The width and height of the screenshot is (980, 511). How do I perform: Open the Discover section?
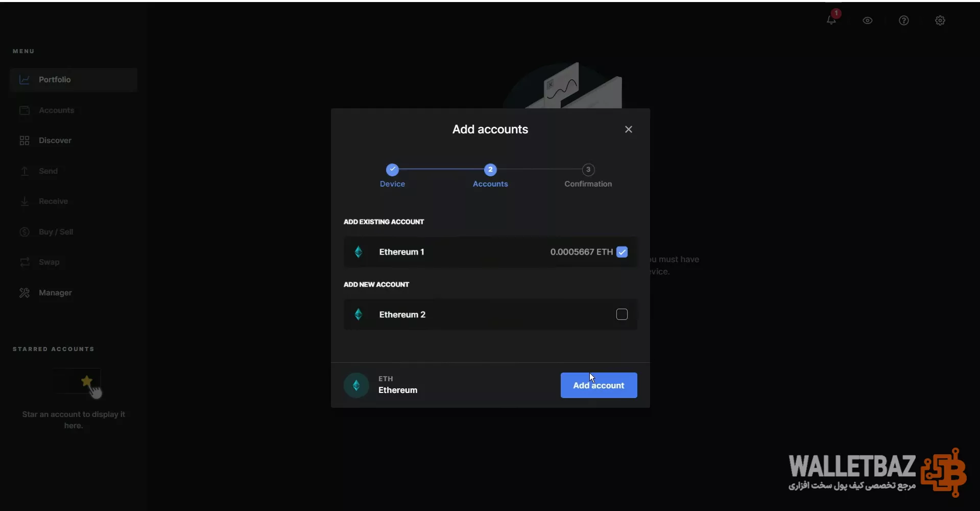(74, 141)
